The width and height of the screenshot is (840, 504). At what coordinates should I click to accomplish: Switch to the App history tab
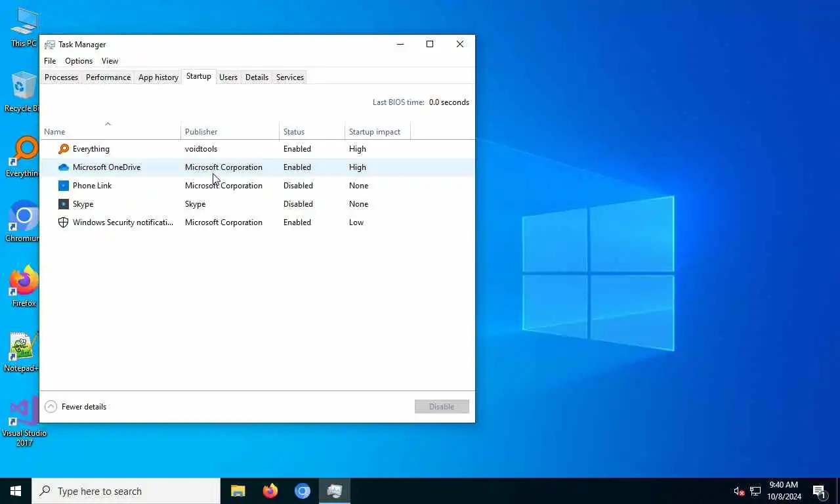coord(158,77)
